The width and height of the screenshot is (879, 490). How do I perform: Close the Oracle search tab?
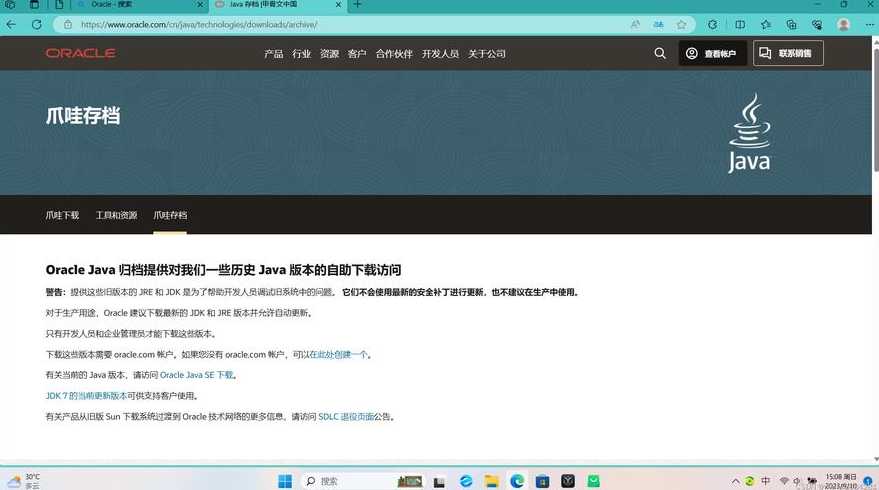[x=200, y=4]
